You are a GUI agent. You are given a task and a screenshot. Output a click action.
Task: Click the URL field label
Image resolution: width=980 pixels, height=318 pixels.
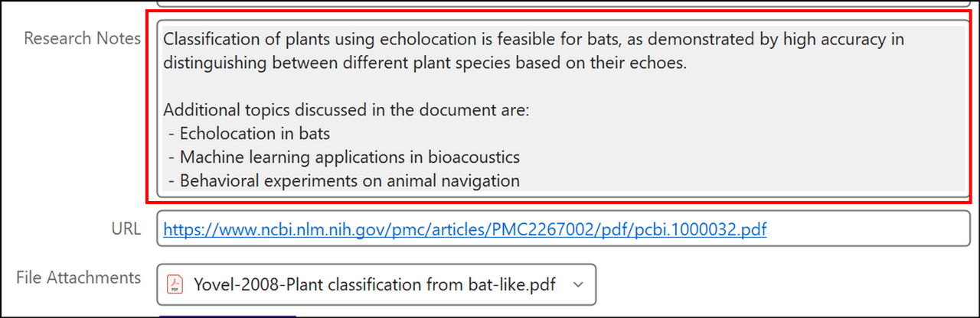(x=126, y=229)
